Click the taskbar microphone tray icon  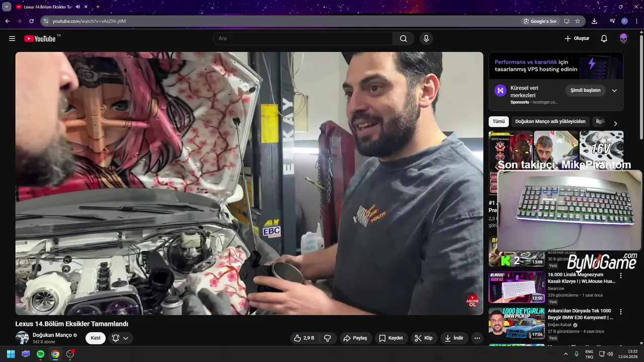pyautogui.click(x=577, y=354)
